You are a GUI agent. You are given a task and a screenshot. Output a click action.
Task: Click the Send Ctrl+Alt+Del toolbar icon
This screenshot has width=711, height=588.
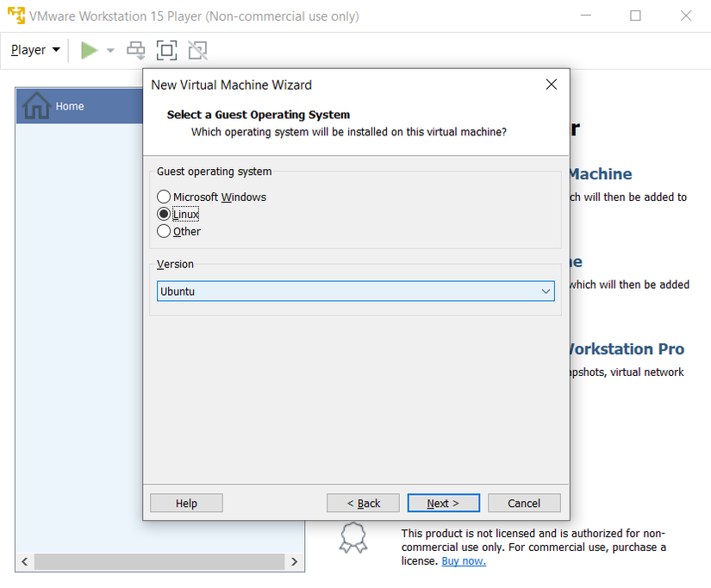pos(135,49)
